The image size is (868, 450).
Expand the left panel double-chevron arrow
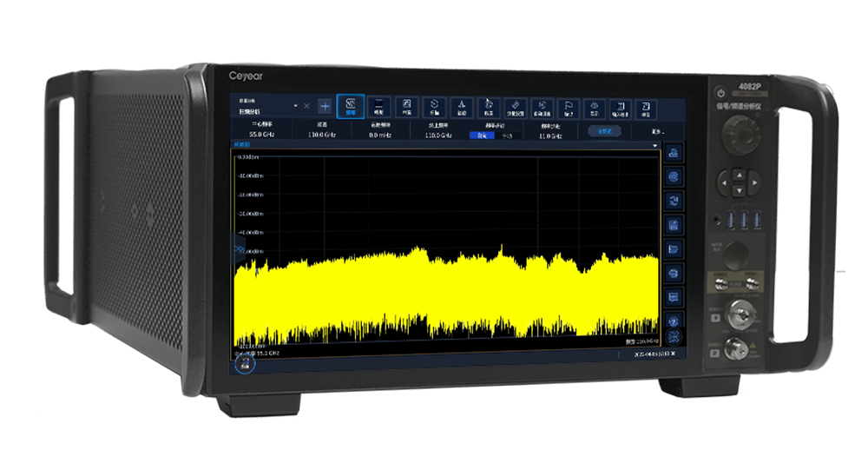pos(236,249)
